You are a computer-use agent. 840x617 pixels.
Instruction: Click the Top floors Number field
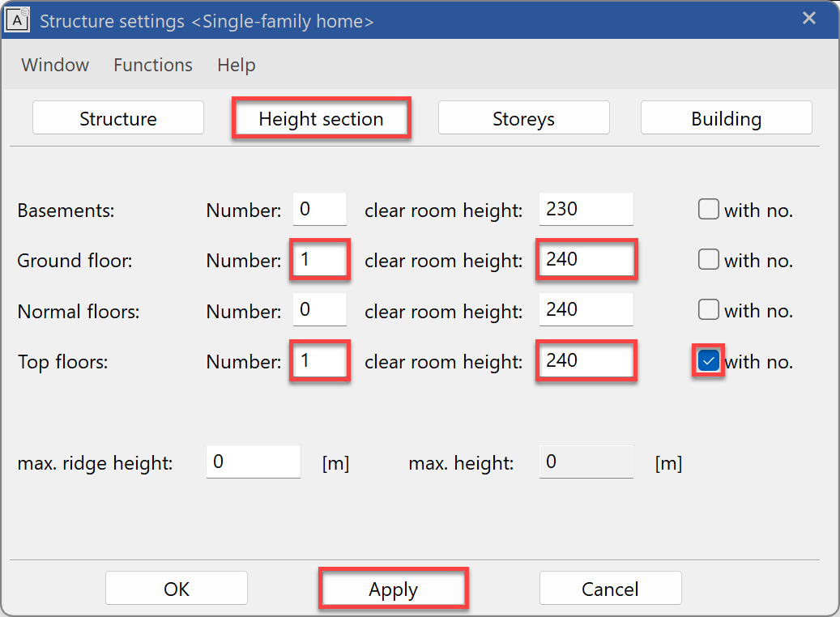pos(320,361)
